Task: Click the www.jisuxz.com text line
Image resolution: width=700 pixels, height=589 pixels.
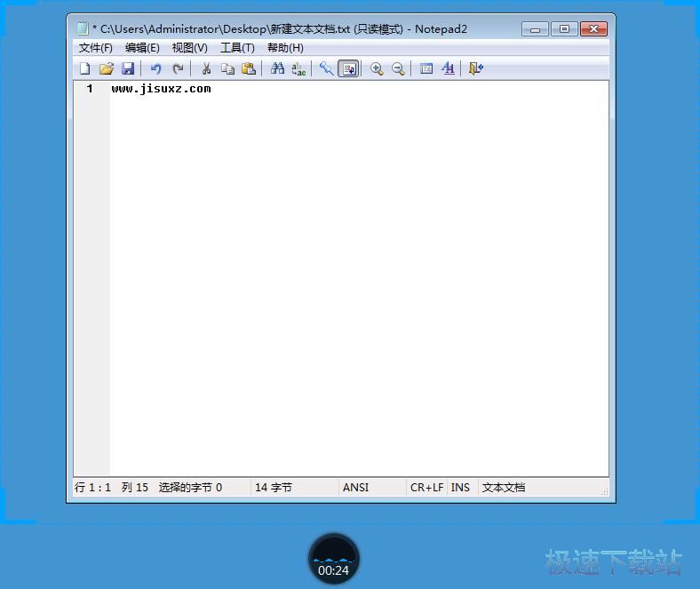Action: point(161,89)
